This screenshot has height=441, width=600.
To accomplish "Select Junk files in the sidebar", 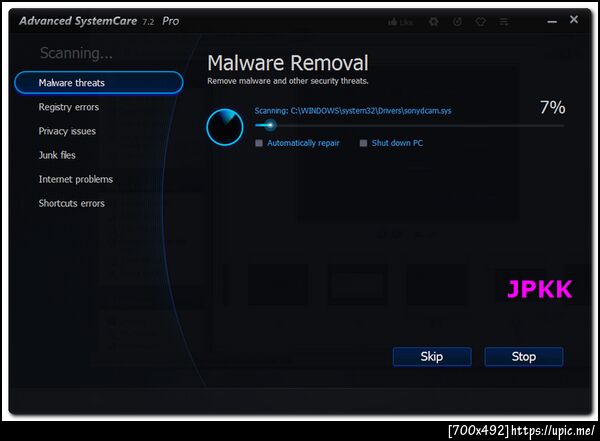I will 57,155.
